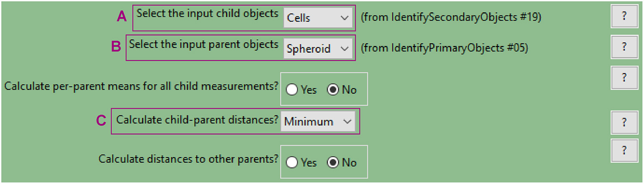This screenshot has height=184, width=644.
Task: Click the 'Select the input parent objects' label
Action: pyautogui.click(x=203, y=44)
